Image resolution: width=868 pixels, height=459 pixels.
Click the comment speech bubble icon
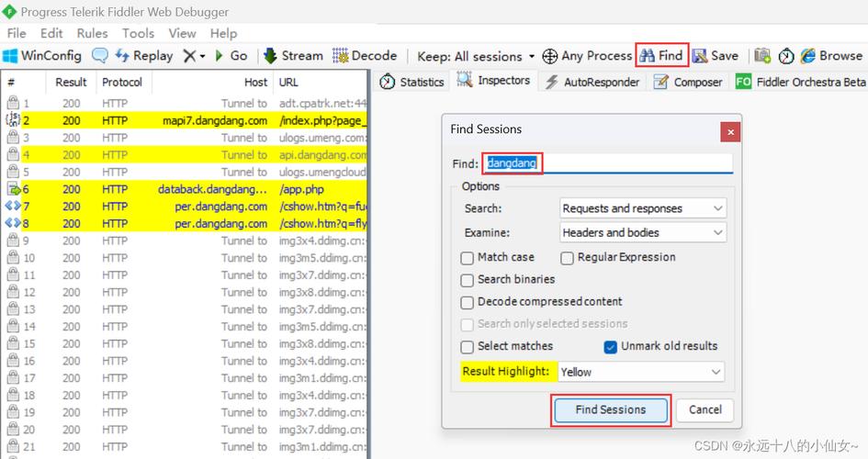pyautogui.click(x=99, y=55)
